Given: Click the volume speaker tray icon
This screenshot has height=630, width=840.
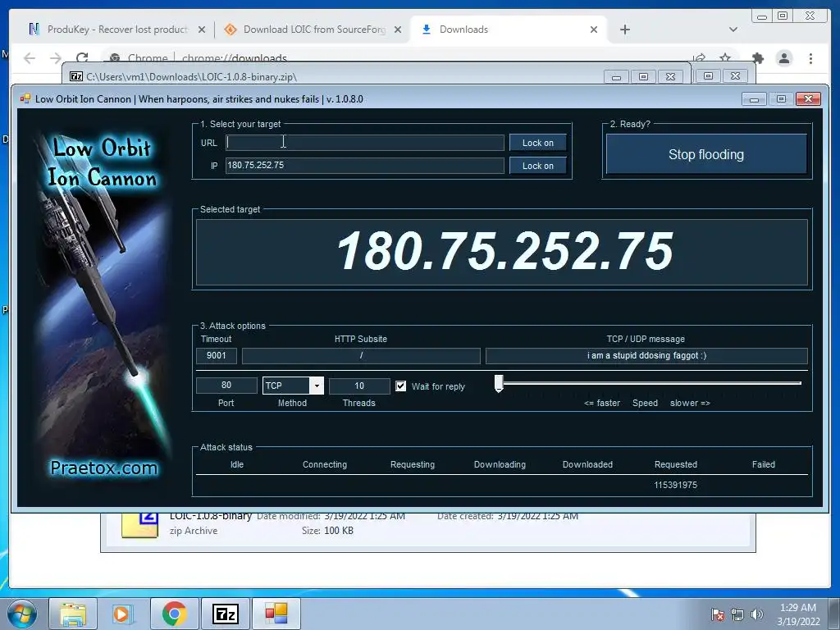Looking at the screenshot, I should (x=756, y=614).
